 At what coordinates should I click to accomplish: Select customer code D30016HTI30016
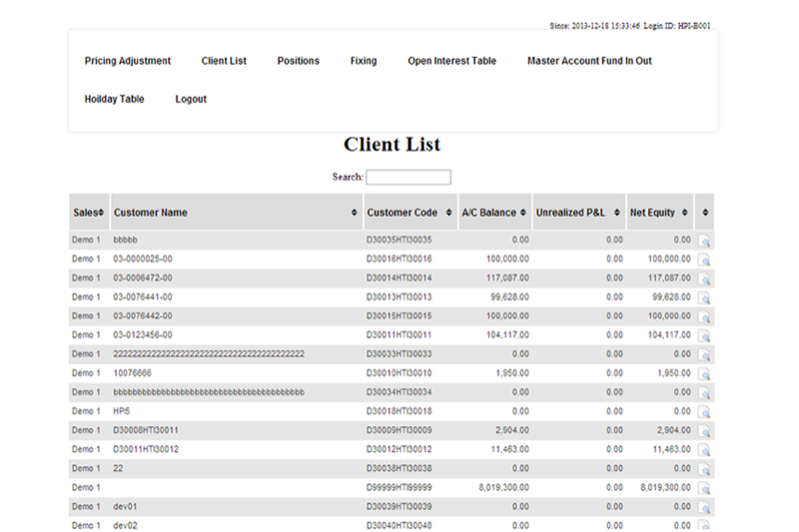[x=399, y=259]
